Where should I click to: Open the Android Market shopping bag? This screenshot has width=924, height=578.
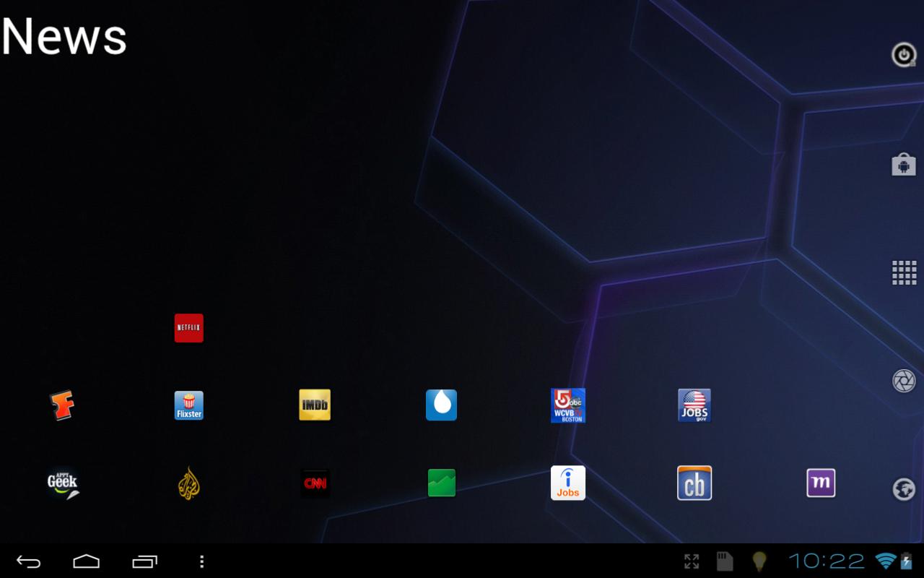tap(904, 164)
